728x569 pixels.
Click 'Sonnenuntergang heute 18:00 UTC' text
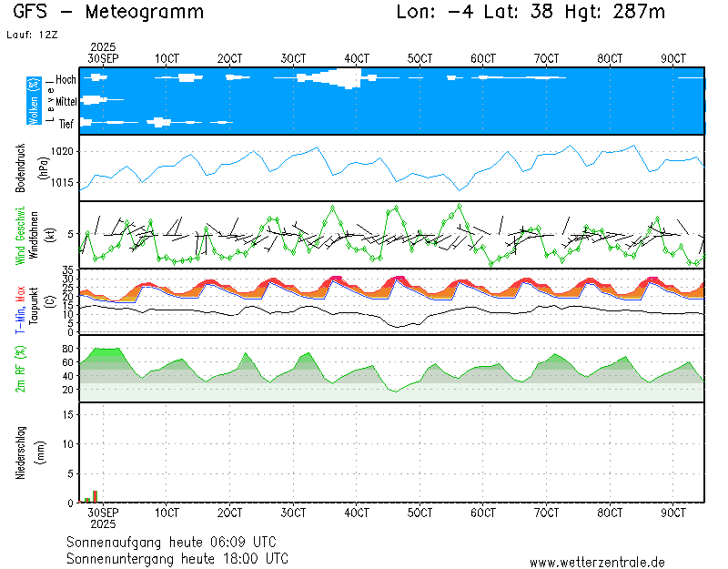(x=177, y=558)
